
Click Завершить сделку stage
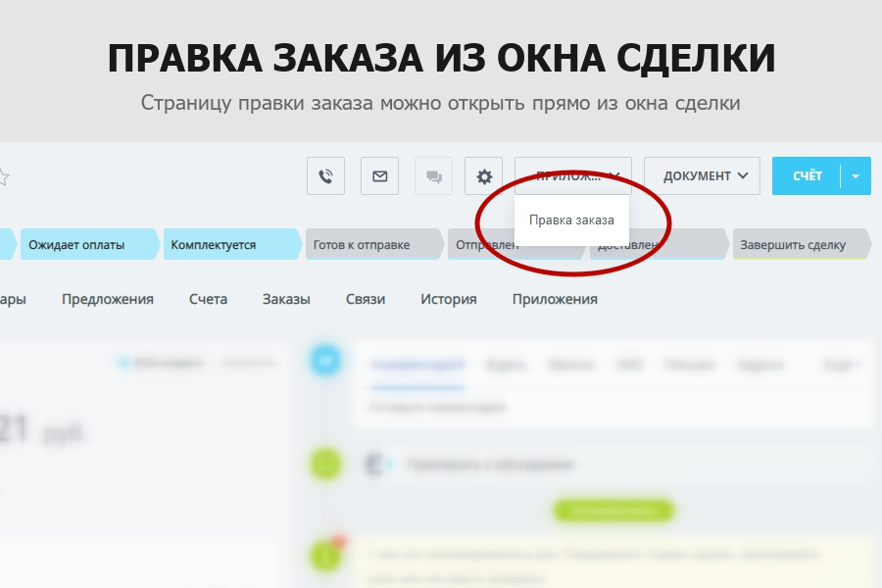click(x=793, y=244)
